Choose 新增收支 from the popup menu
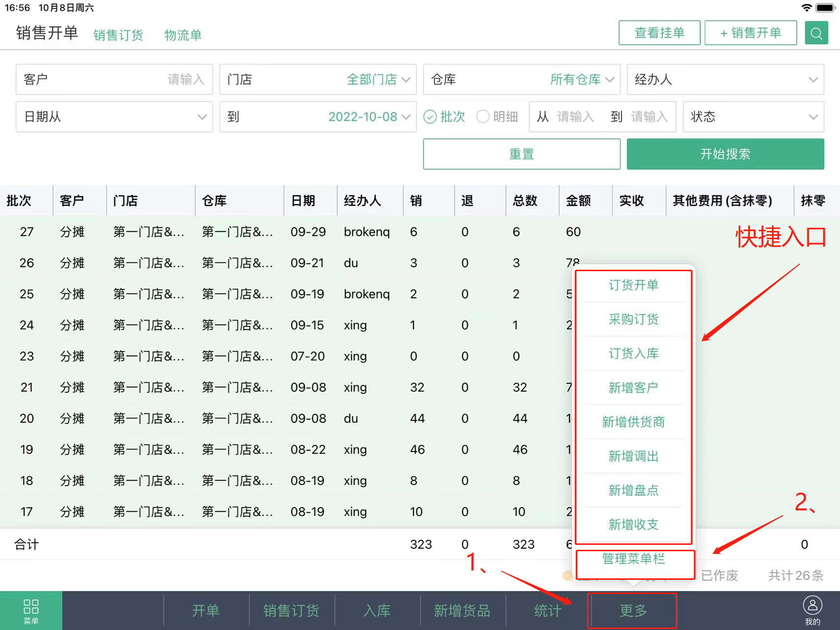 [x=634, y=525]
